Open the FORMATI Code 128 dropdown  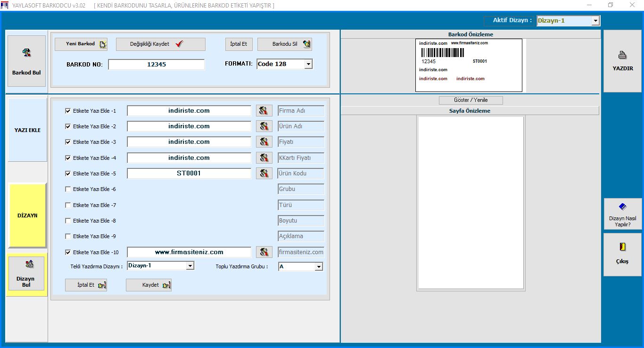[x=308, y=64]
